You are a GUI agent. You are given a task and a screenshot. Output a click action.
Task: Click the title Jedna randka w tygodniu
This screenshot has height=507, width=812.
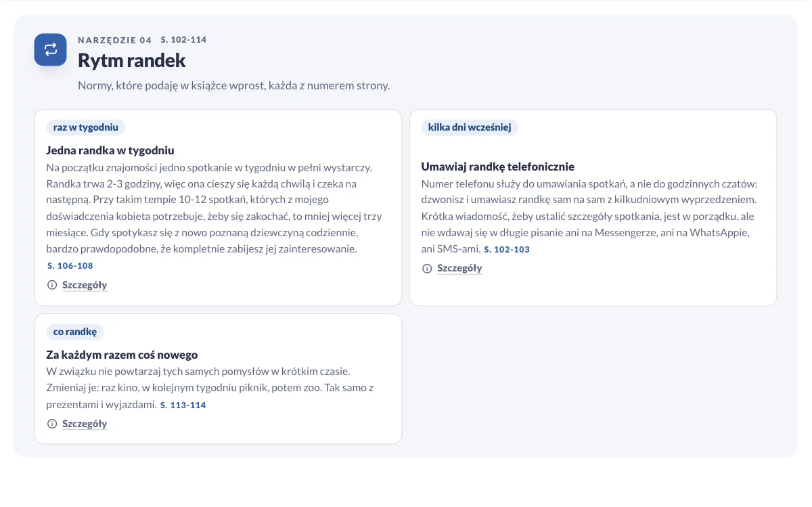pyautogui.click(x=110, y=150)
